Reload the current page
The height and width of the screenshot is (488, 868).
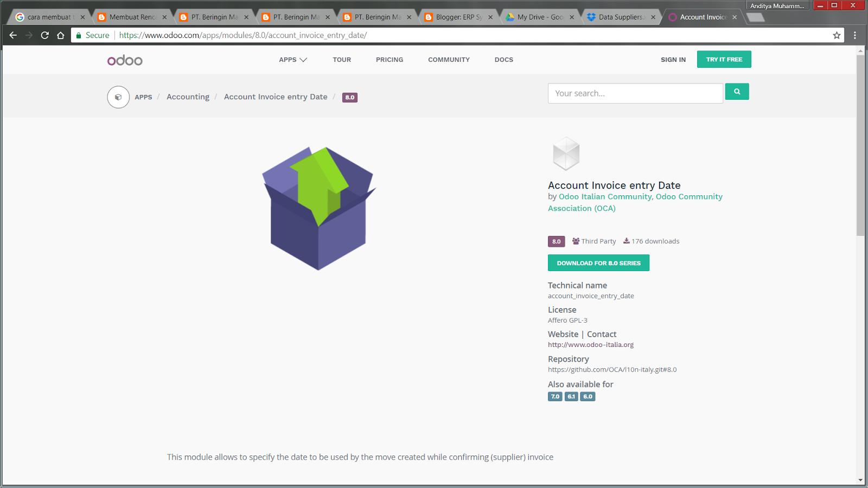(45, 35)
